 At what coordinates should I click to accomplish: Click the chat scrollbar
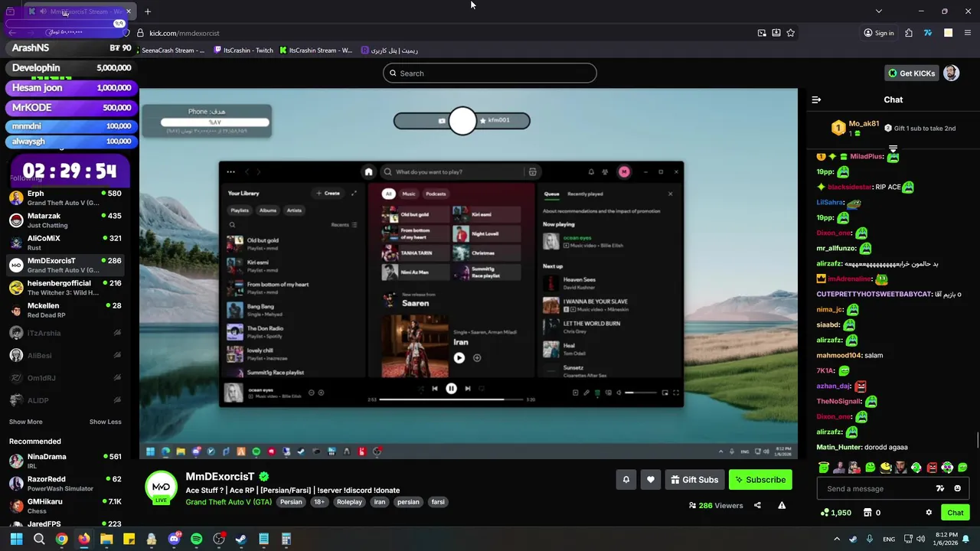pyautogui.click(x=977, y=441)
